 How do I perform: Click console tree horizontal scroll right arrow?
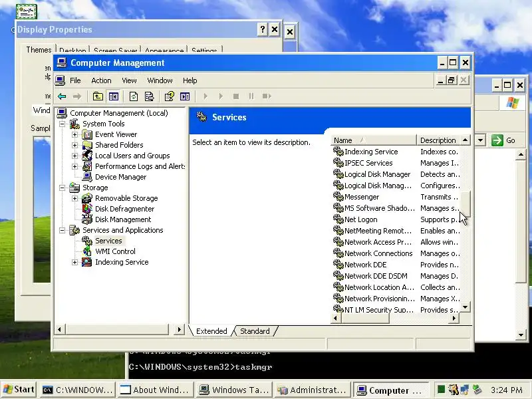pos(179,329)
